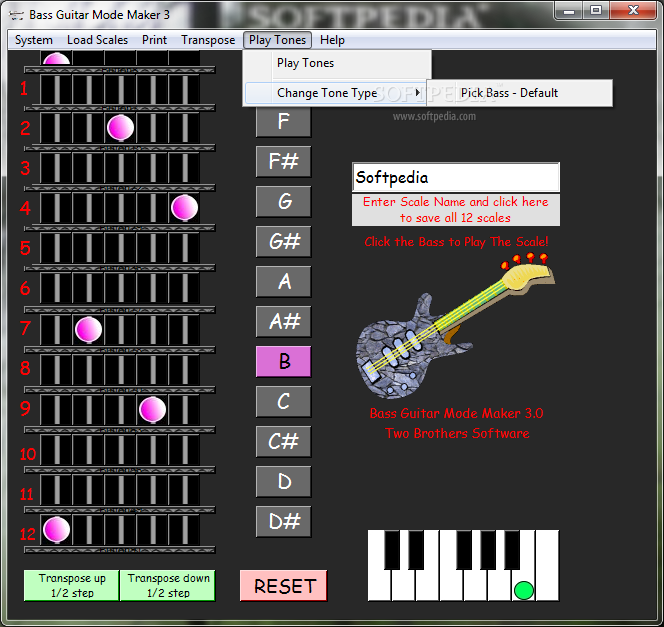This screenshot has width=664, height=627.
Task: Select the D# key button
Action: pos(283,521)
